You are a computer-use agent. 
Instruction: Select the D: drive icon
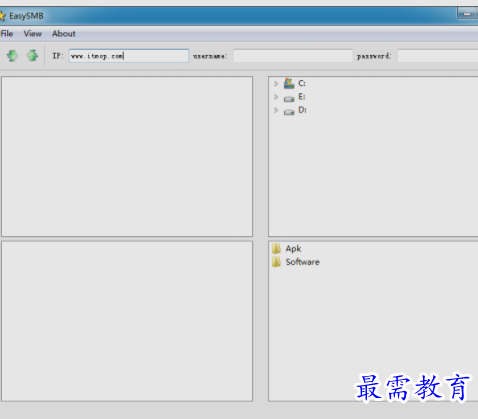[x=289, y=112]
